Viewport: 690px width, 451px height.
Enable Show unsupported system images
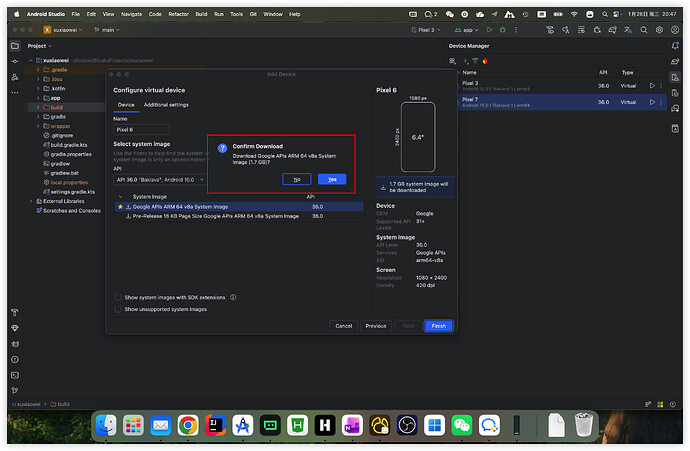point(119,309)
